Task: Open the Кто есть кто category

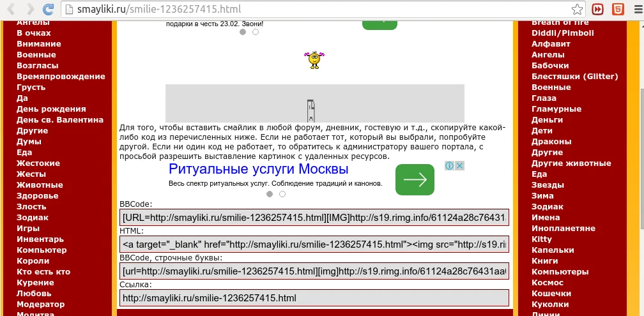Action: [x=43, y=272]
